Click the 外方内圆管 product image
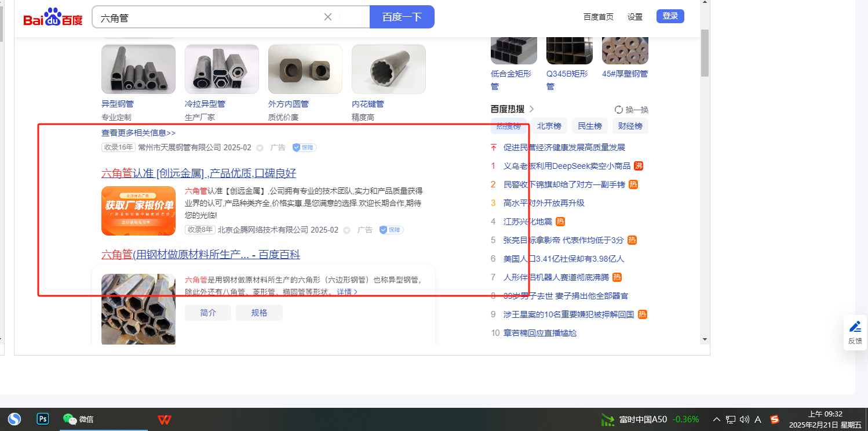The height and width of the screenshot is (431, 868). [305, 69]
